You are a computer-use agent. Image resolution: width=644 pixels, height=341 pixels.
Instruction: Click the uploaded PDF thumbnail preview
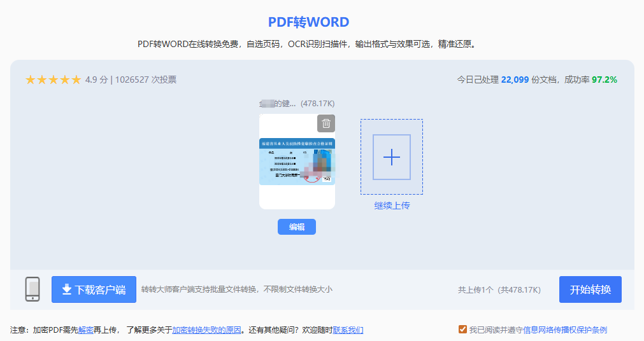point(297,162)
